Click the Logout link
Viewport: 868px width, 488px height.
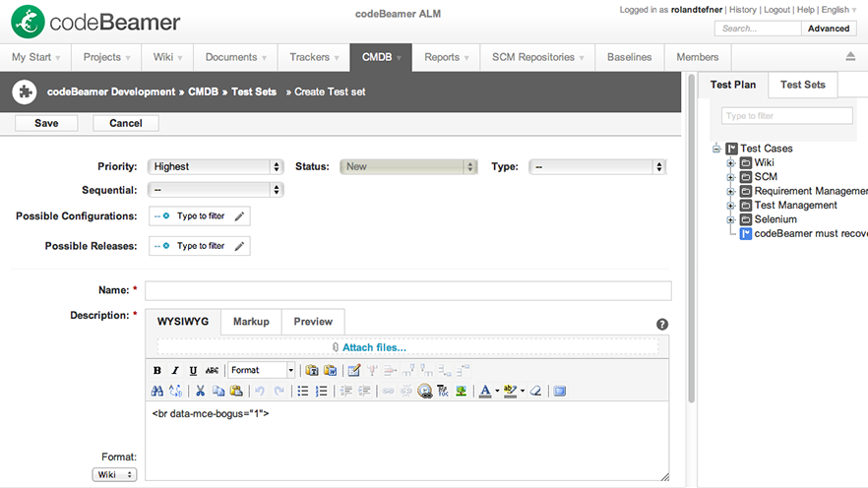[x=776, y=10]
